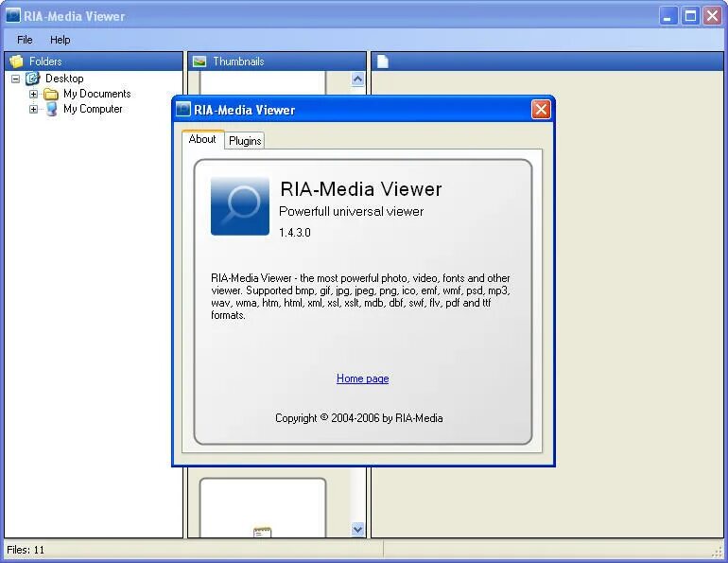Click the document icon in preview header
This screenshot has height=563, width=728.
(383, 62)
